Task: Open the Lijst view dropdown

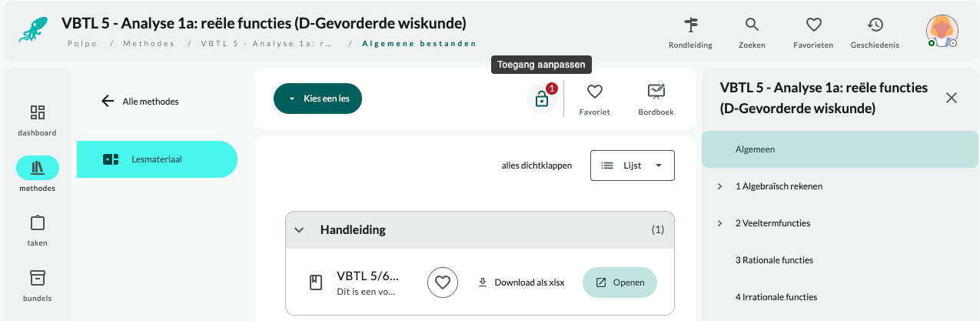Action: [633, 166]
